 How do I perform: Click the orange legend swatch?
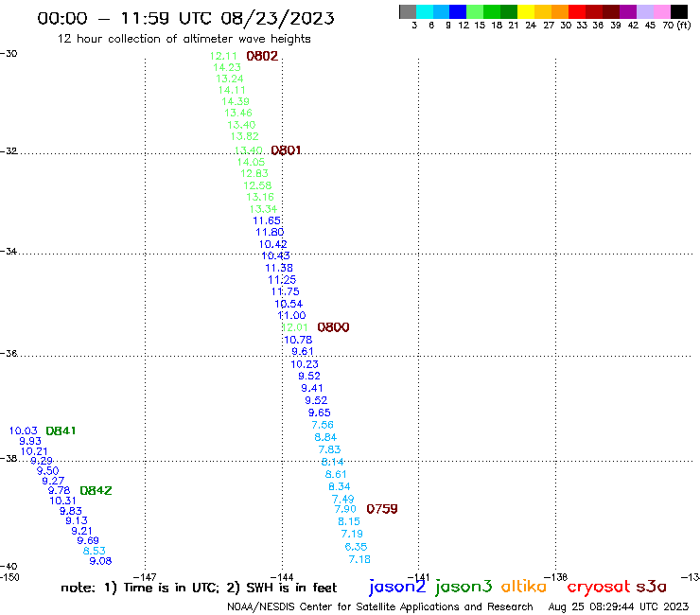click(560, 11)
